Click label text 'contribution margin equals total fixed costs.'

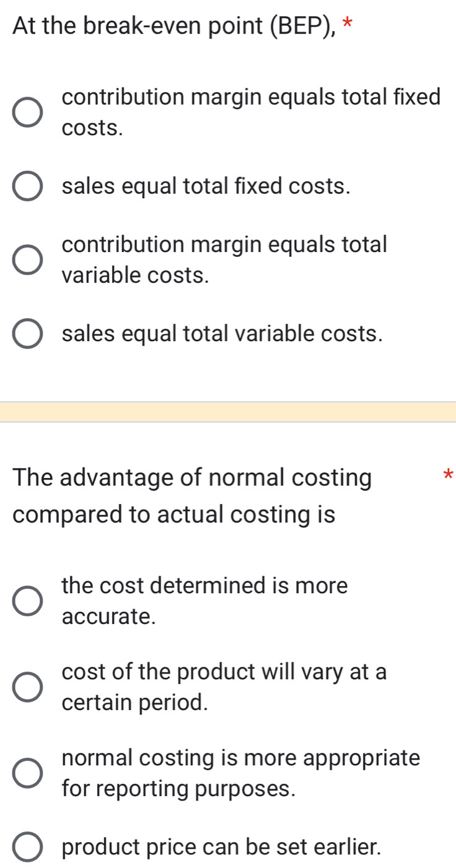251,113
